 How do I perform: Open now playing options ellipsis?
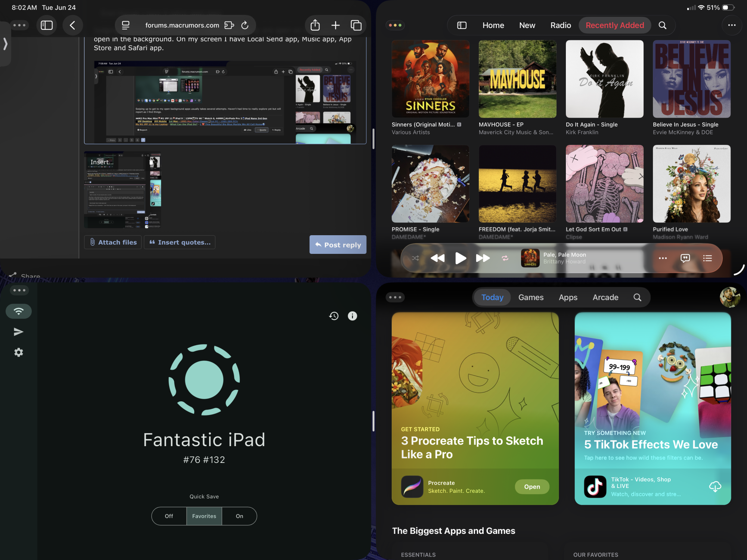click(x=663, y=258)
